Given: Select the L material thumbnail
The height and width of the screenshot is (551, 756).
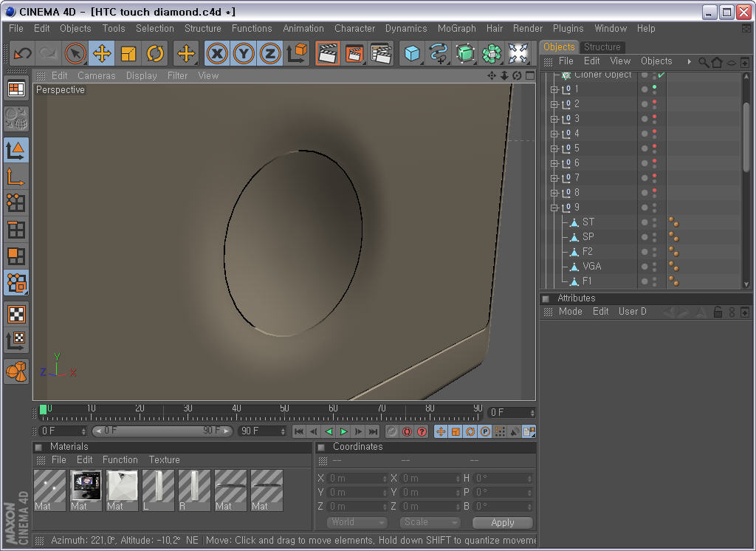Looking at the screenshot, I should pos(158,490).
